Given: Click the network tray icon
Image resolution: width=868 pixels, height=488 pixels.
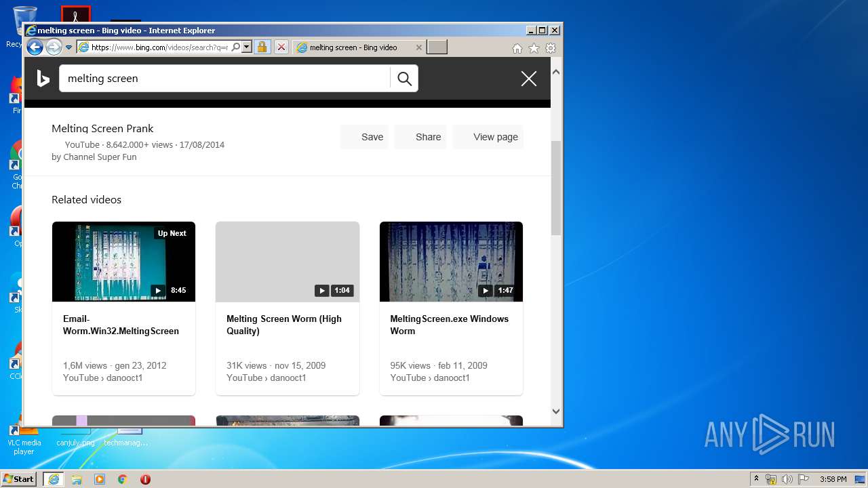Looking at the screenshot, I should click(771, 479).
